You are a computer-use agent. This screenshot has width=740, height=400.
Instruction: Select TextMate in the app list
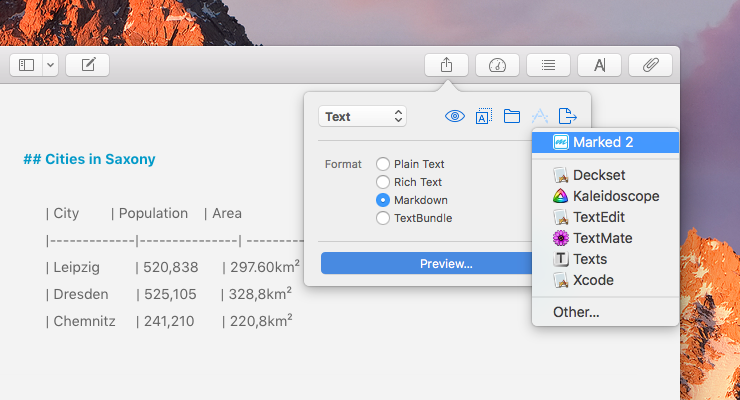[603, 238]
